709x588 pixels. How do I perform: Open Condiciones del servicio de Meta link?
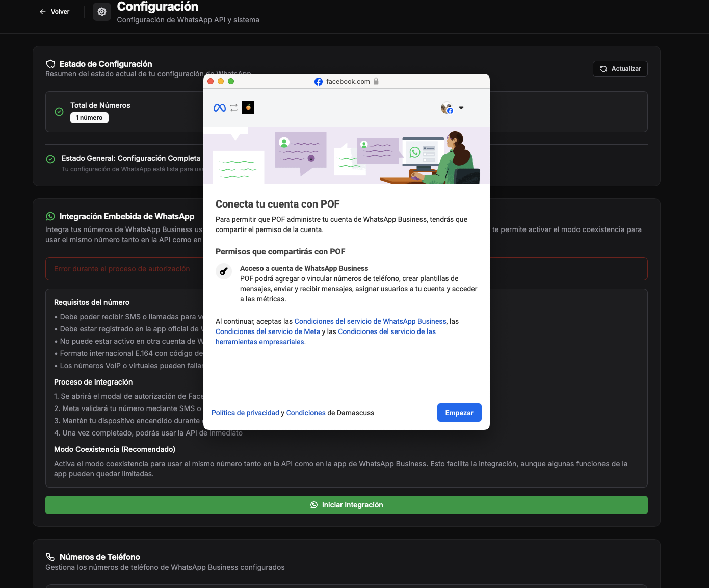[x=268, y=331]
